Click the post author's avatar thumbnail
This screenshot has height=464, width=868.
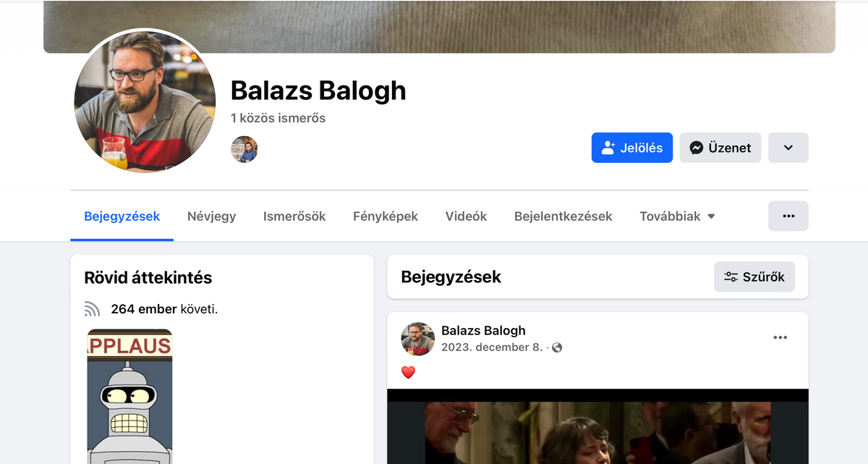pos(418,339)
